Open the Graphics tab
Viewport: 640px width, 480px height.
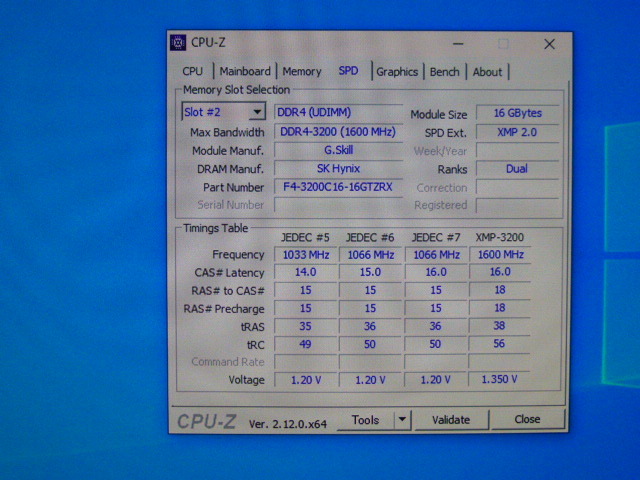pyautogui.click(x=397, y=72)
